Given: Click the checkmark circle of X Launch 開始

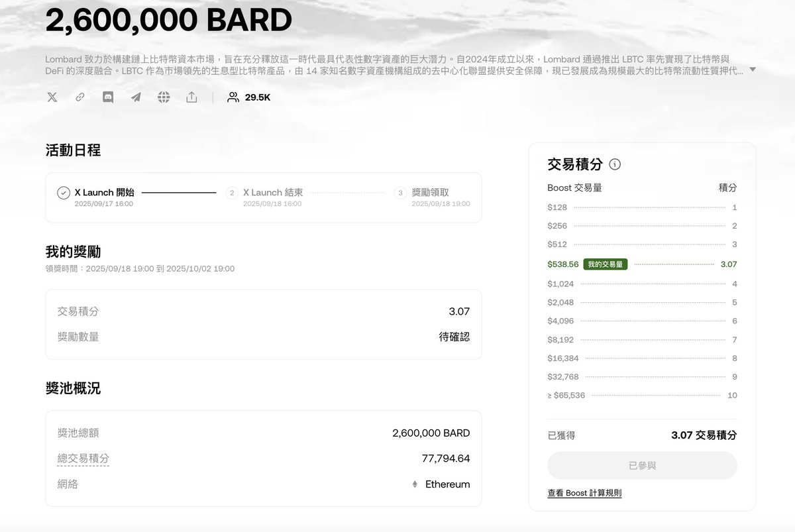Looking at the screenshot, I should coord(64,193).
